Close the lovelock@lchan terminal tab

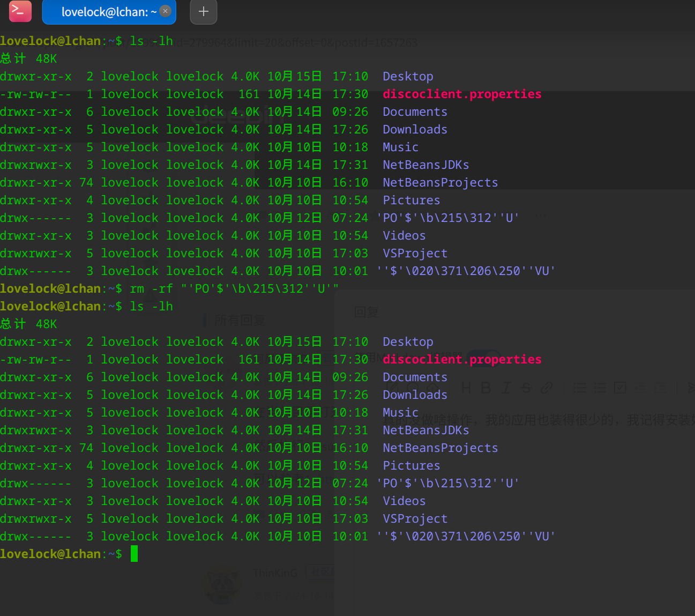(x=166, y=11)
